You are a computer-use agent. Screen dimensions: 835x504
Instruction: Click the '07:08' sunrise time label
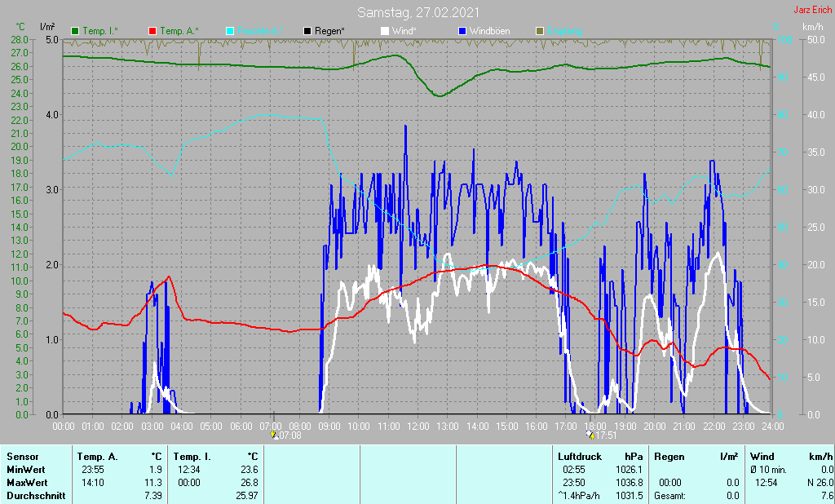coord(290,435)
